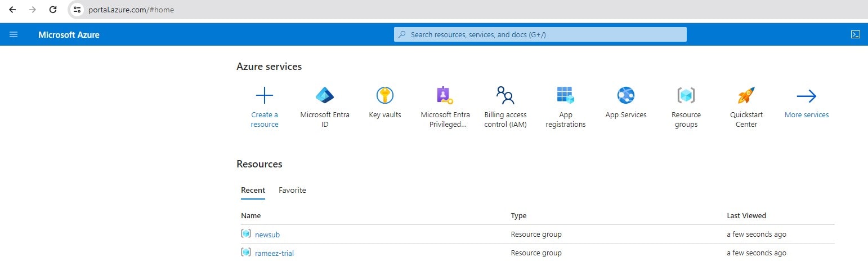Click last viewed time in rameez-trial row
This screenshot has width=868, height=261.
[757, 253]
